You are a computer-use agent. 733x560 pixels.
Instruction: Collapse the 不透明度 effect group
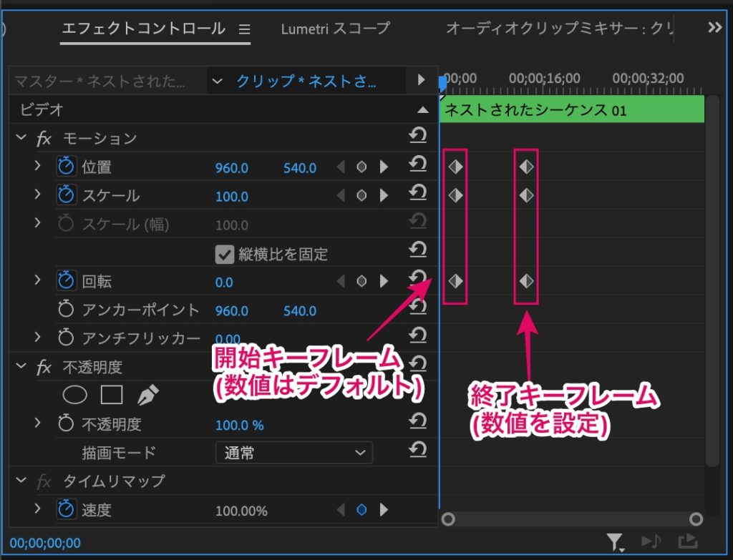[x=21, y=365]
